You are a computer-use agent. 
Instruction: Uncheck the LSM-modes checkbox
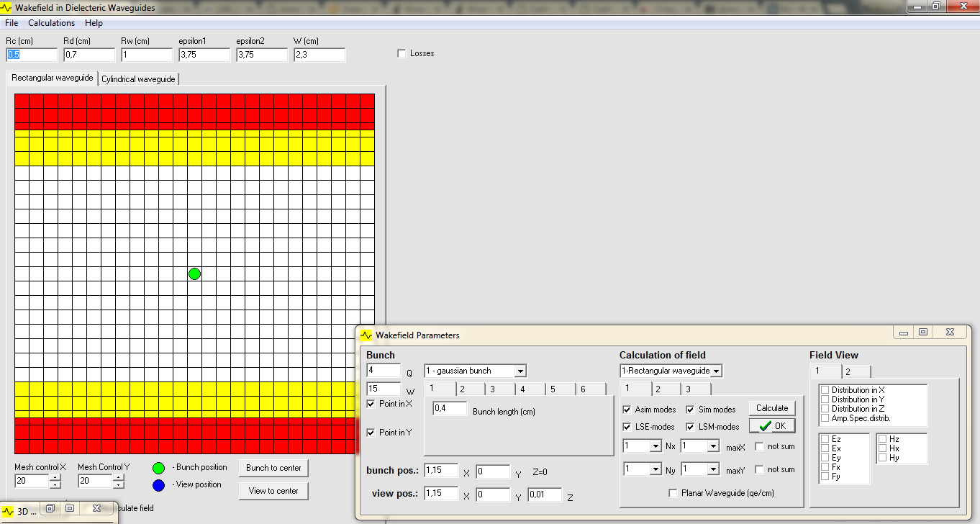click(690, 427)
